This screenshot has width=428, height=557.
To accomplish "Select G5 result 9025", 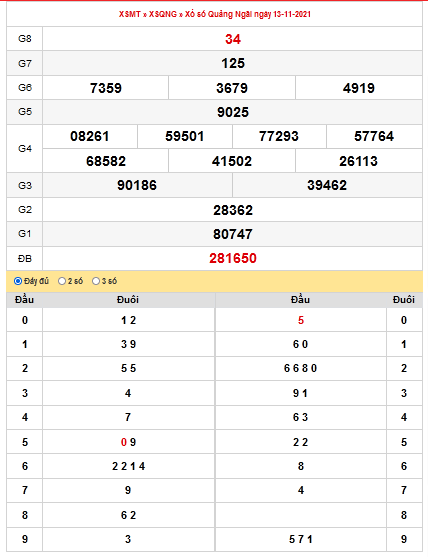I will tap(233, 112).
